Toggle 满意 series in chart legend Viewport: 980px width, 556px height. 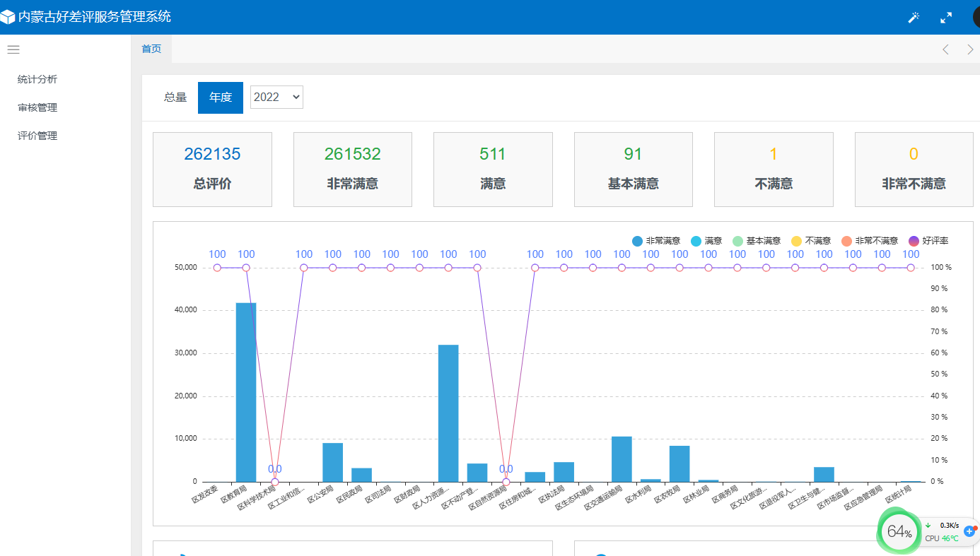point(706,241)
